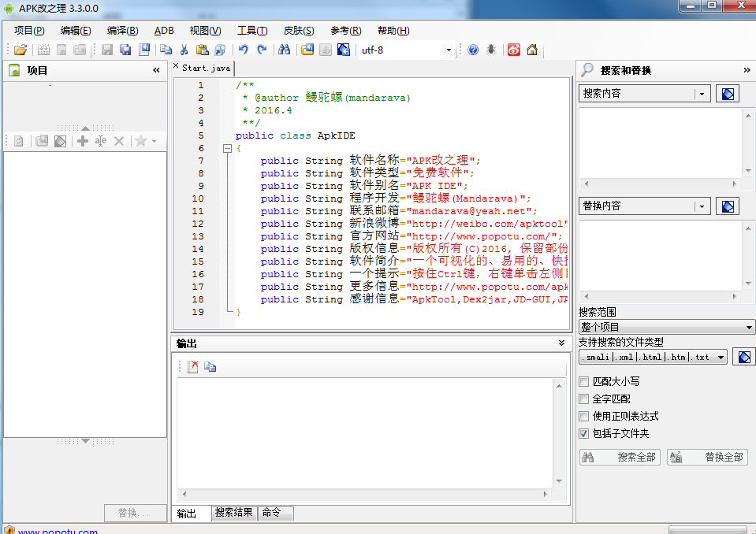
Task: Open the 参考(R) menu
Action: tap(346, 31)
